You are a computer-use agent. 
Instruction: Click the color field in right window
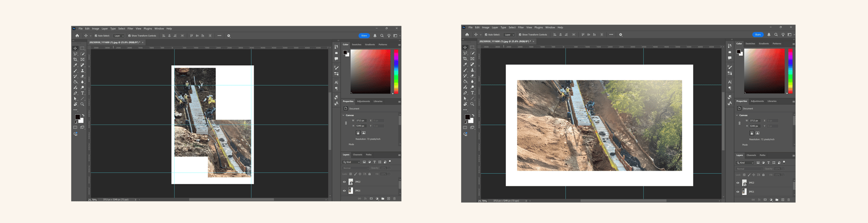click(764, 71)
